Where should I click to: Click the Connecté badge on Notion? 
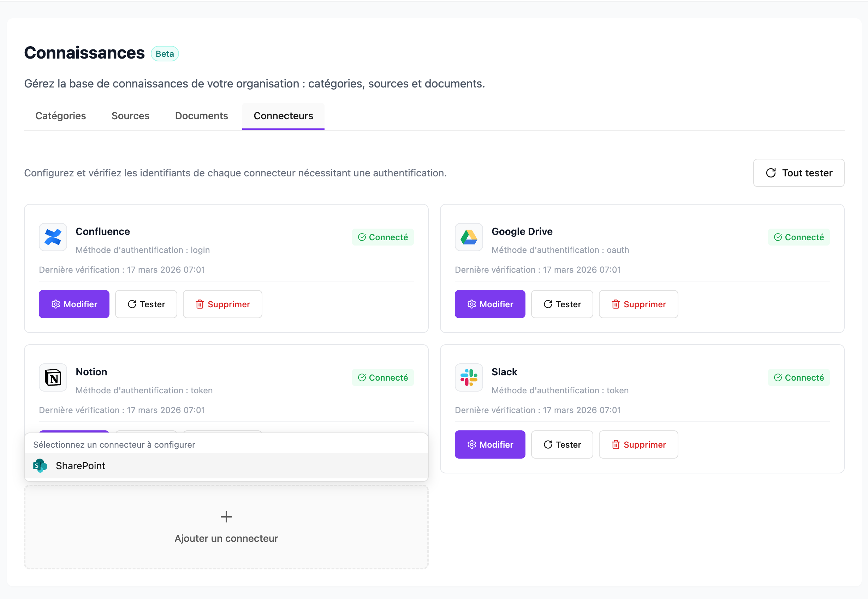[x=383, y=377]
